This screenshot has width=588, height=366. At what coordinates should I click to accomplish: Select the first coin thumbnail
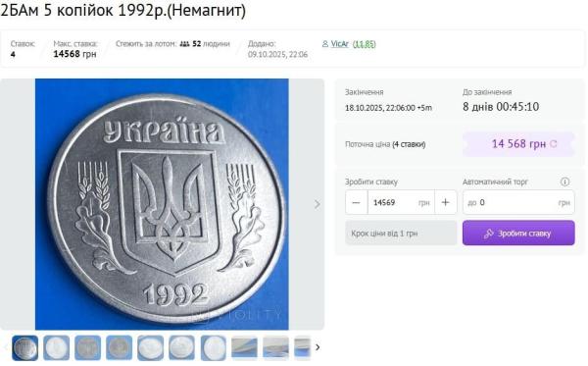tap(25, 348)
